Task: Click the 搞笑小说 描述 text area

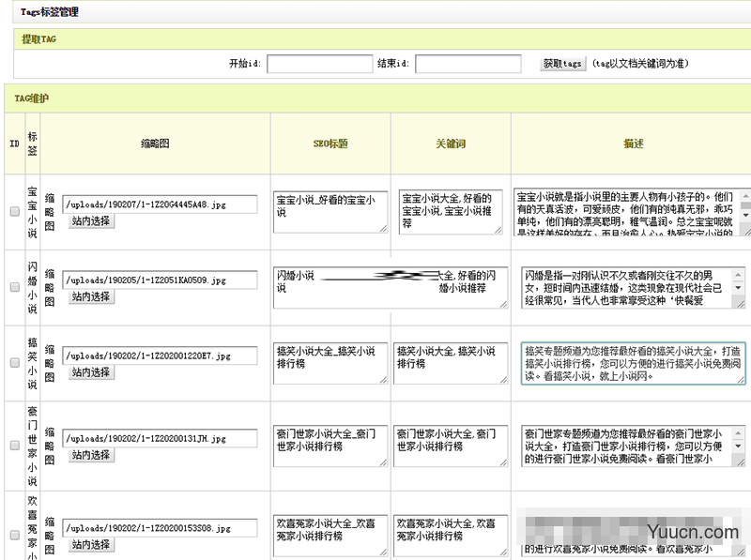Action: [633, 363]
